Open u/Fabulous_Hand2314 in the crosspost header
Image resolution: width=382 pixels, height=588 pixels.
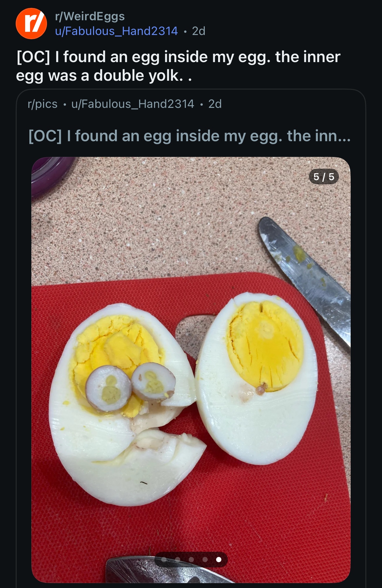pyautogui.click(x=133, y=104)
